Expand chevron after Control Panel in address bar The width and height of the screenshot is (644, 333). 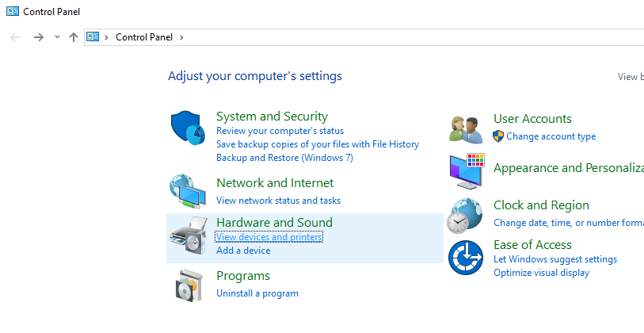pyautogui.click(x=181, y=37)
